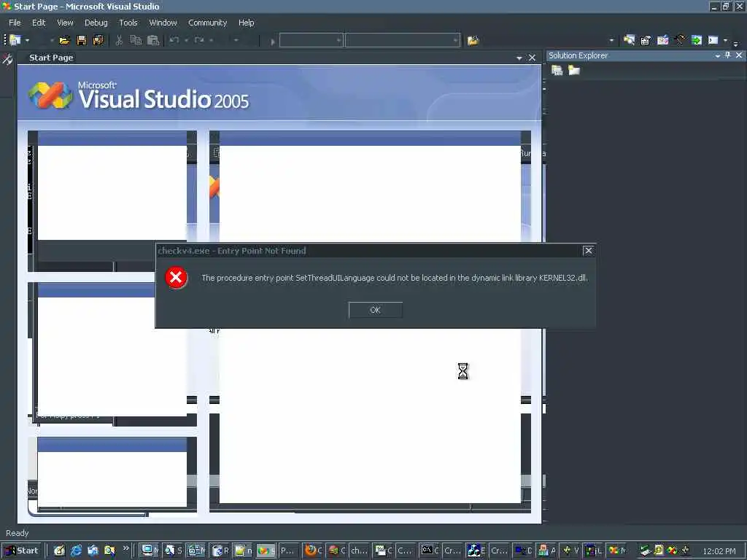Image resolution: width=747 pixels, height=560 pixels.
Task: Open the Properties Window toolbar icon
Action: 646,41
